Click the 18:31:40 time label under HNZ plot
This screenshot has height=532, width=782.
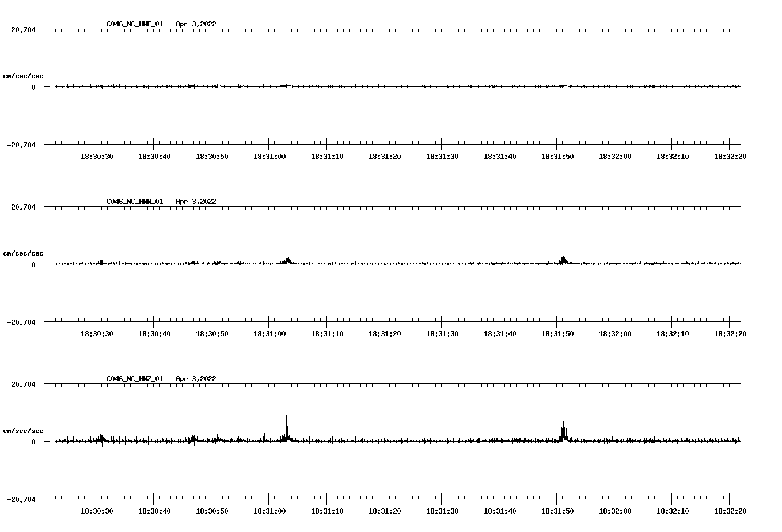coord(500,511)
